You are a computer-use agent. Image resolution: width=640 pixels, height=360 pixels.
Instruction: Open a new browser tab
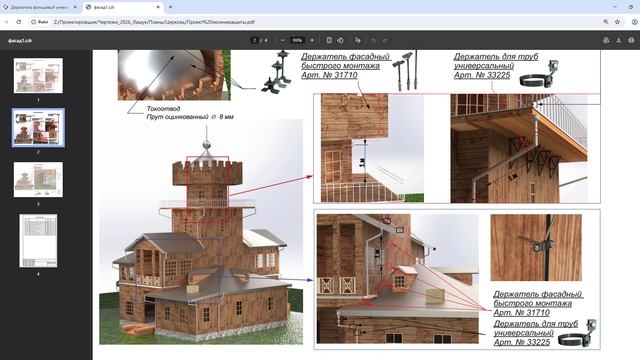coord(171,7)
